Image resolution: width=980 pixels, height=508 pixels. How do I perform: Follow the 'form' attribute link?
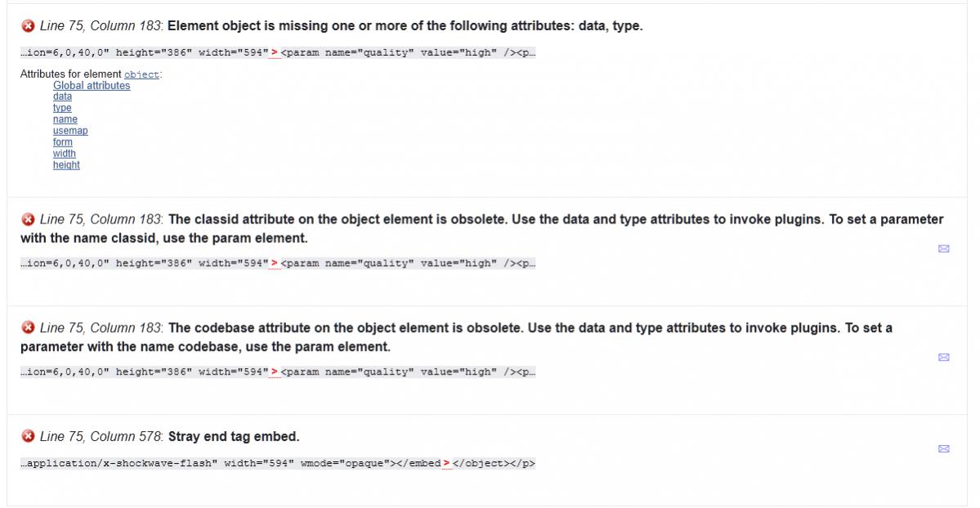(63, 142)
